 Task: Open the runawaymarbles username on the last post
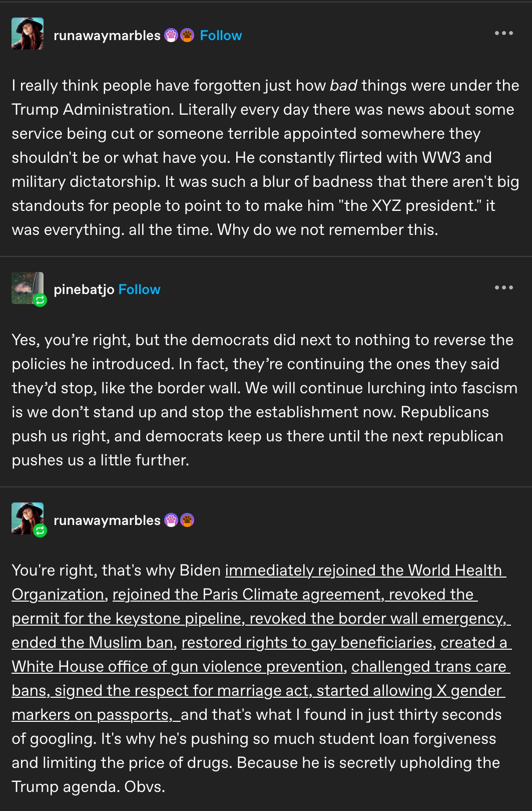pos(107,520)
